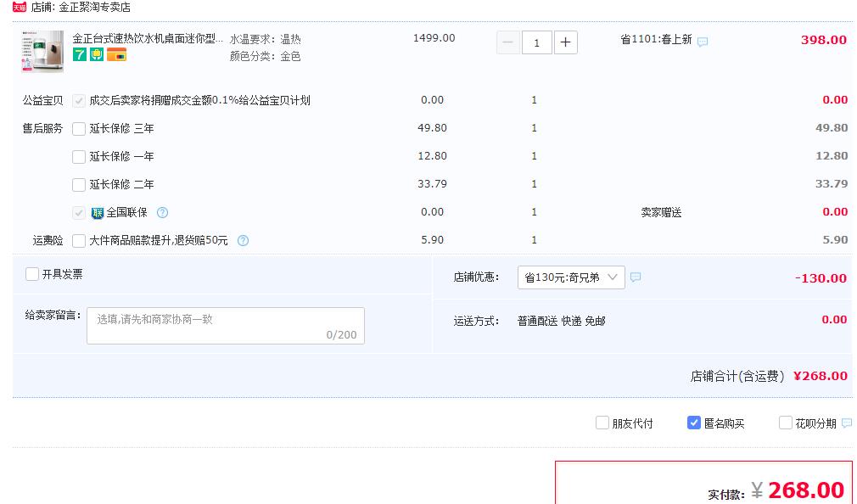
Task: Open the water dispenser product thumbnail
Action: coord(42,52)
